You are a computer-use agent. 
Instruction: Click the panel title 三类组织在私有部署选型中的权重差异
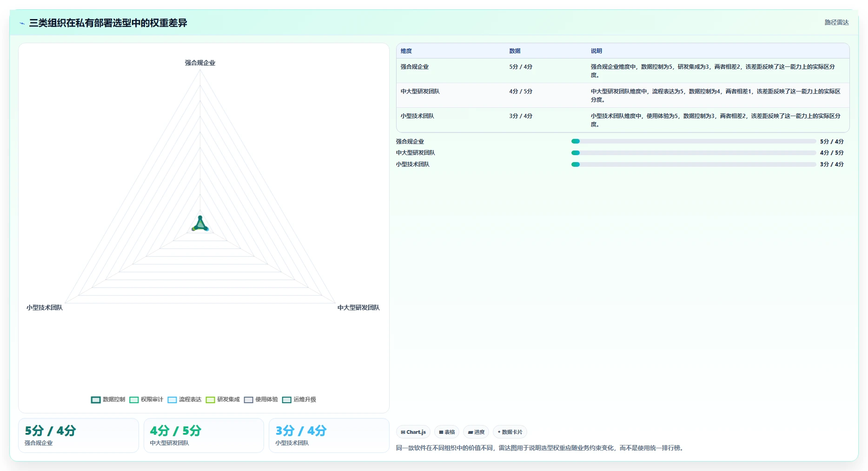coord(108,23)
